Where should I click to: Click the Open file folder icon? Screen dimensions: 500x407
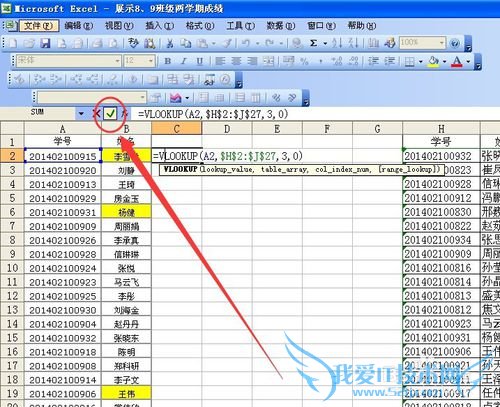click(x=29, y=43)
